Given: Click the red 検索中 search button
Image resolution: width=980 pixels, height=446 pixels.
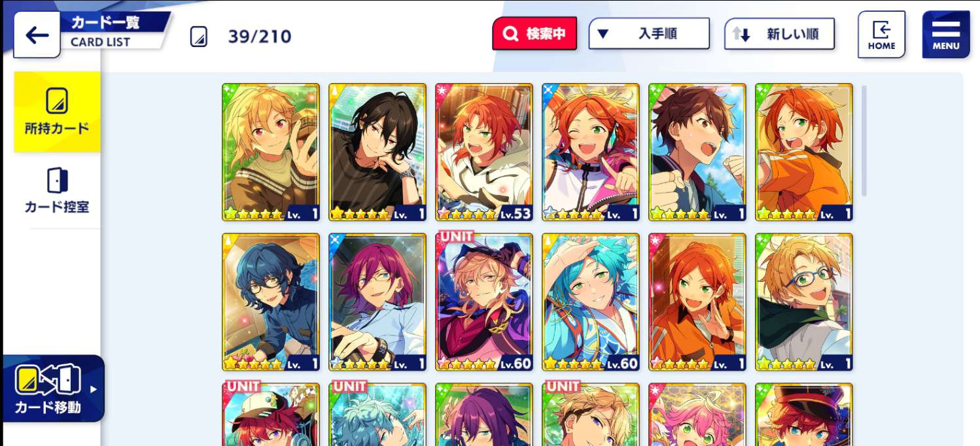Looking at the screenshot, I should (x=534, y=34).
